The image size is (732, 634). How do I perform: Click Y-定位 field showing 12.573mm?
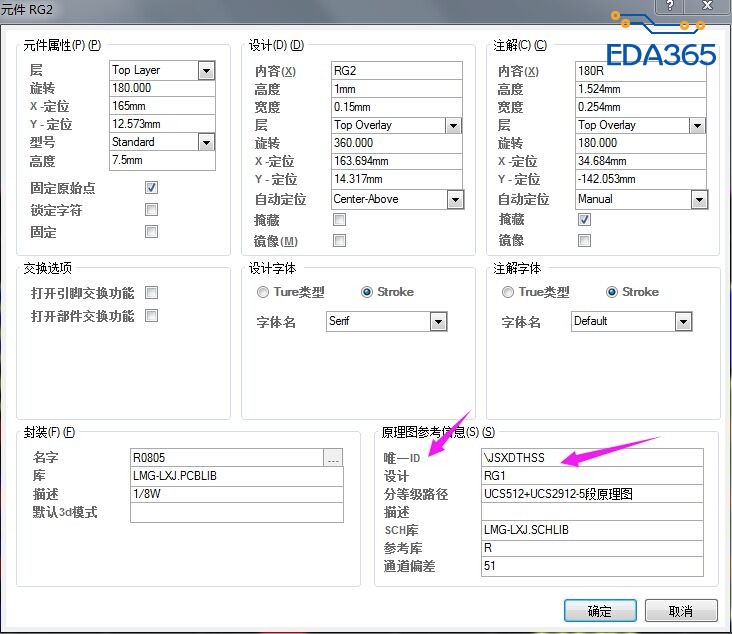(x=162, y=124)
